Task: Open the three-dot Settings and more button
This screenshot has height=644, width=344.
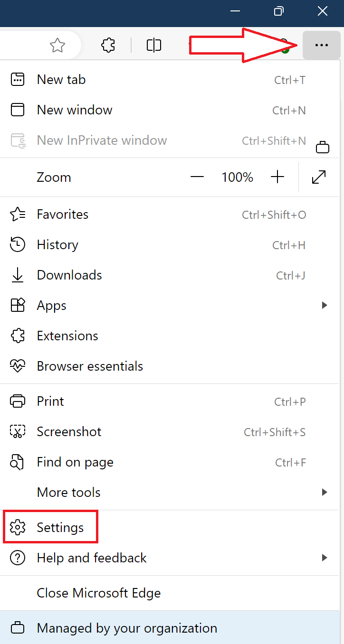Action: coord(321,46)
